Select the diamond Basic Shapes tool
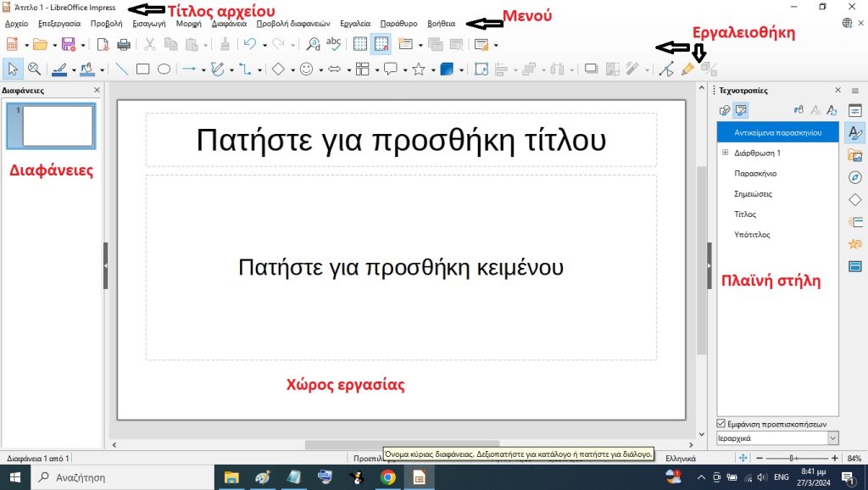This screenshot has width=868, height=490. click(x=278, y=70)
